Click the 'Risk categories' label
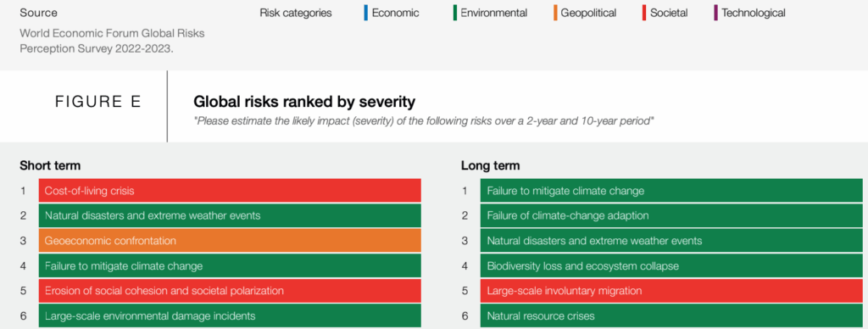Viewport: 868px width, 329px height. click(296, 14)
